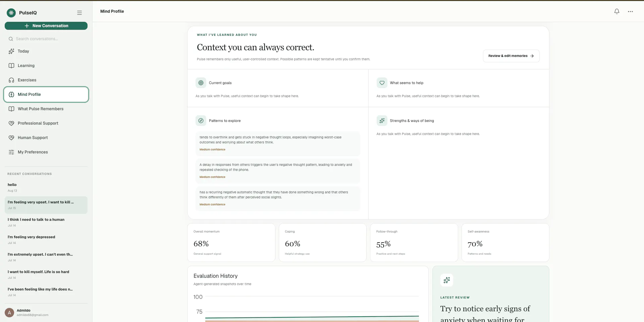Click the Admildo avatar circle

click(9, 313)
